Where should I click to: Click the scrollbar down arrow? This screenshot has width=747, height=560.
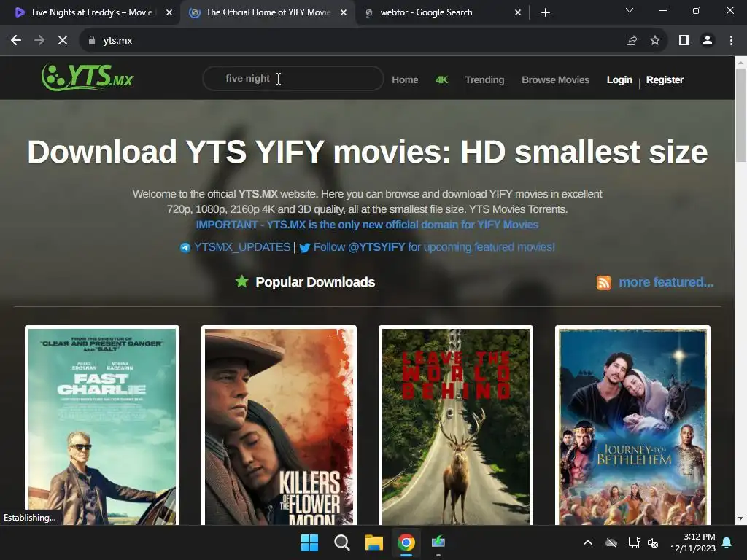point(740,518)
